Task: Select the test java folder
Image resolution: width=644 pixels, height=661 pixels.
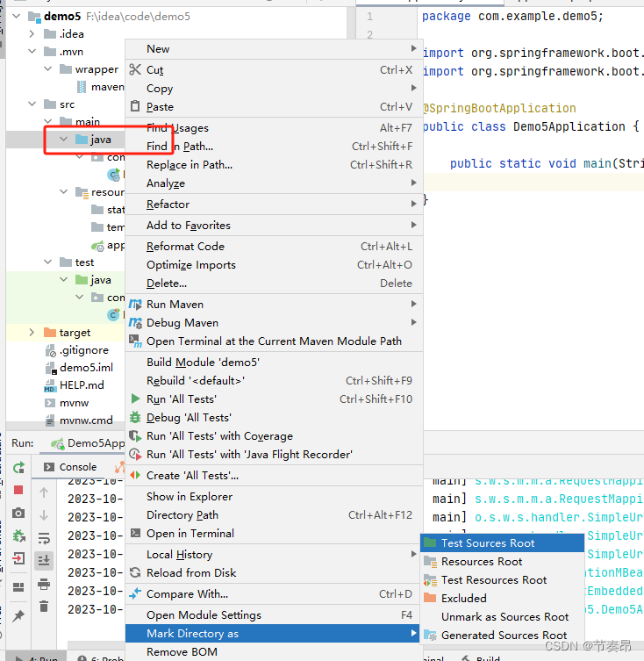Action: pos(93,279)
